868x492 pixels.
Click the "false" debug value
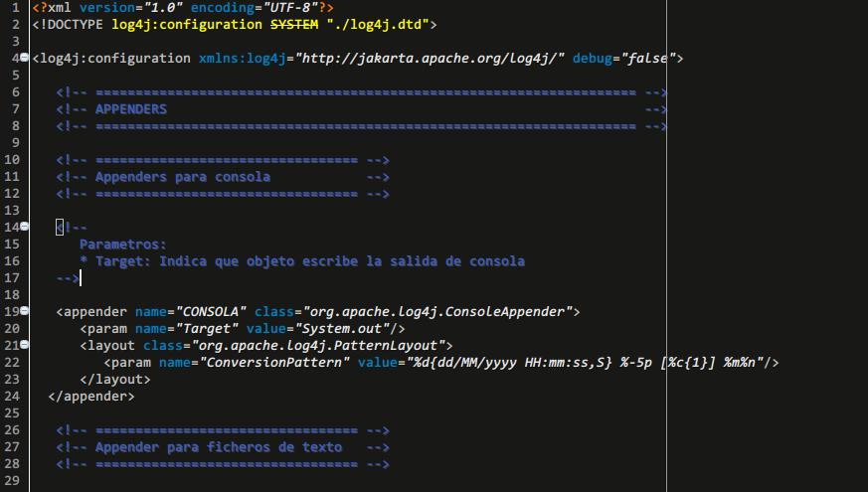click(x=649, y=59)
